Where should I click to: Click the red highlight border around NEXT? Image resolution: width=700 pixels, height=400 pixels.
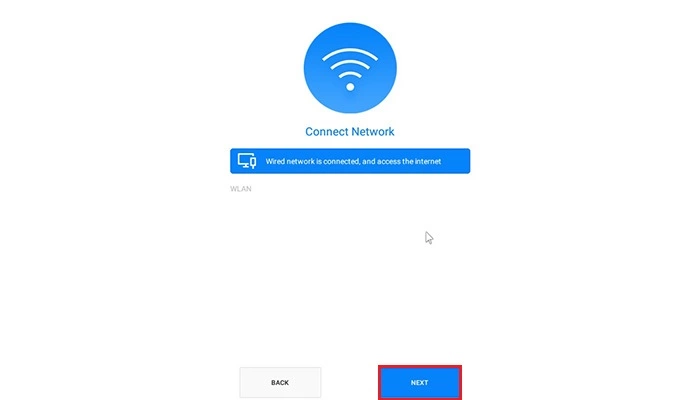pyautogui.click(x=420, y=367)
